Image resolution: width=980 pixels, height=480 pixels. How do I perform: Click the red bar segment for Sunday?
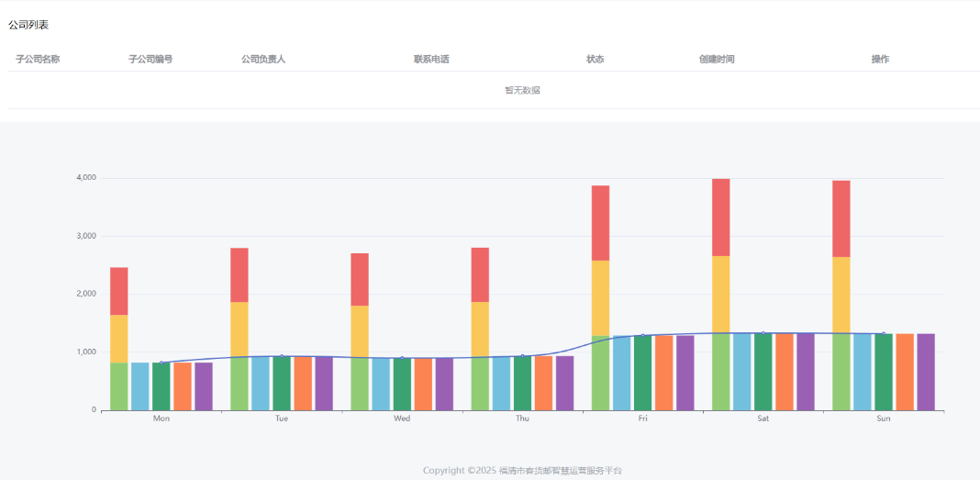[x=841, y=218]
